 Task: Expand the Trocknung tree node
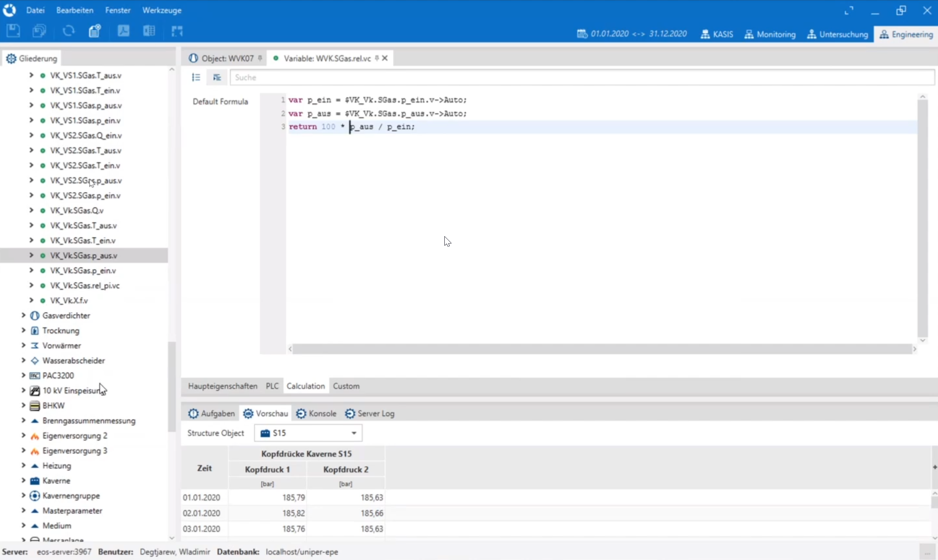(23, 330)
